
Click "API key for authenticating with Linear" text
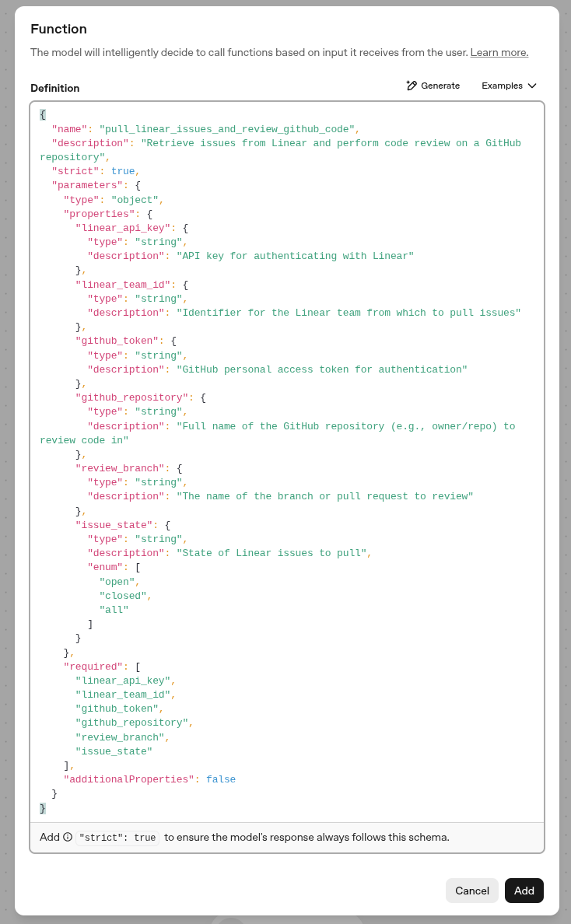click(x=295, y=256)
